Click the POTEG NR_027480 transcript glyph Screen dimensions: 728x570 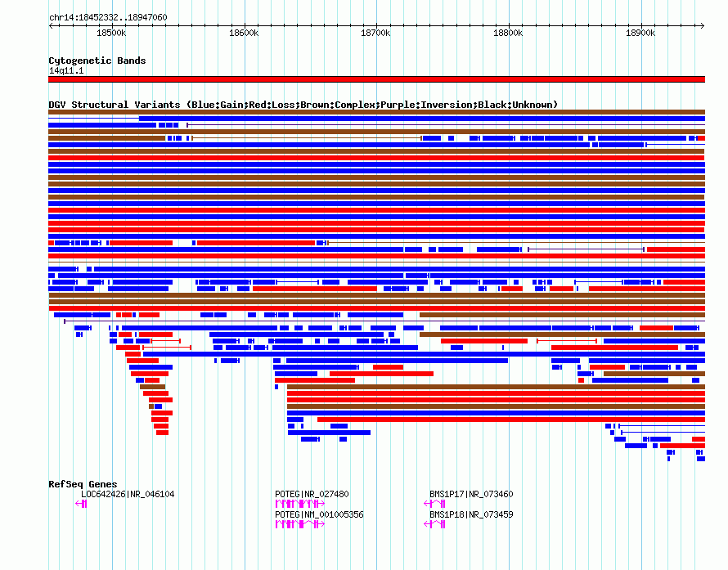pyautogui.click(x=300, y=504)
